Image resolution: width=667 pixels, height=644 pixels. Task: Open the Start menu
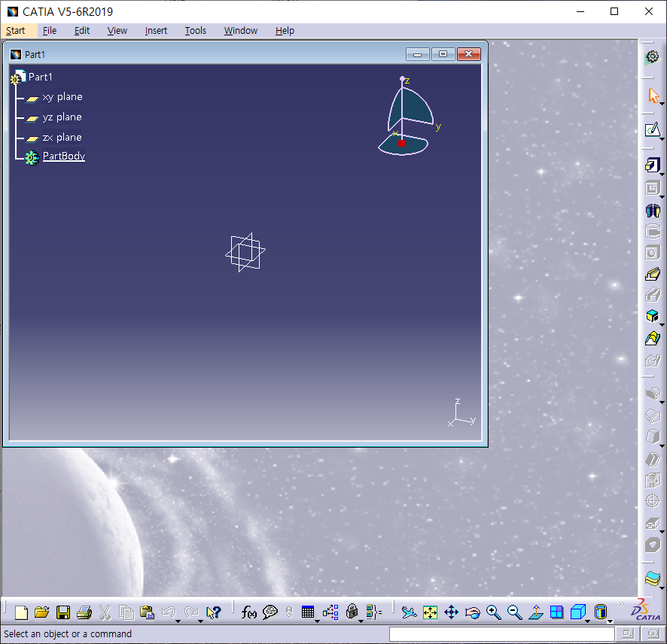click(16, 30)
